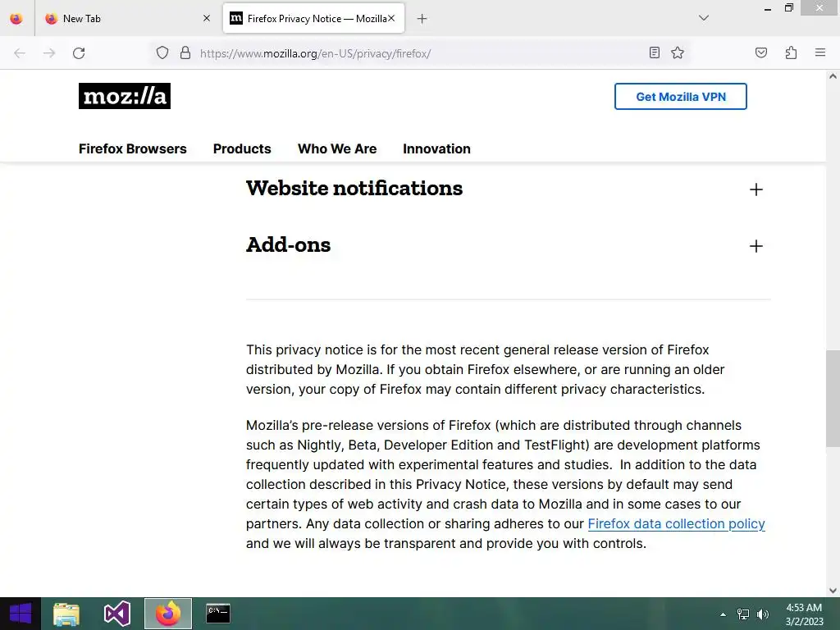
Task: Open the List all tabs chevron
Action: (704, 18)
